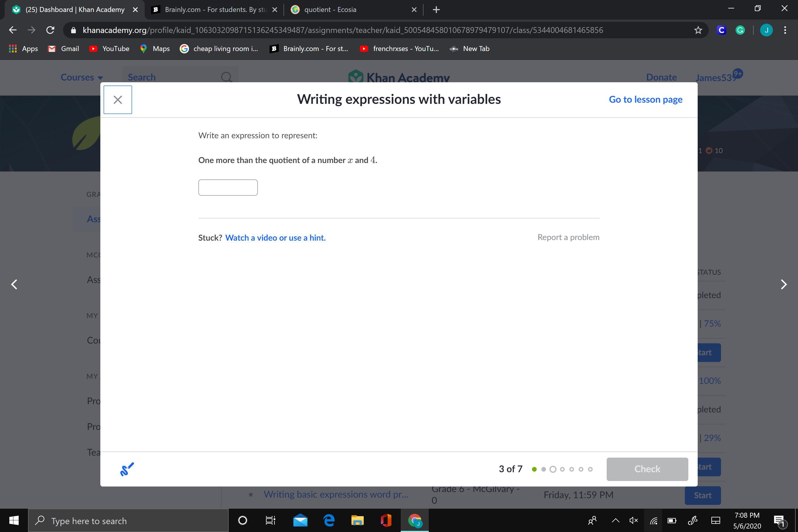Select the first green progress dot
Image resolution: width=798 pixels, height=532 pixels.
[x=534, y=469]
